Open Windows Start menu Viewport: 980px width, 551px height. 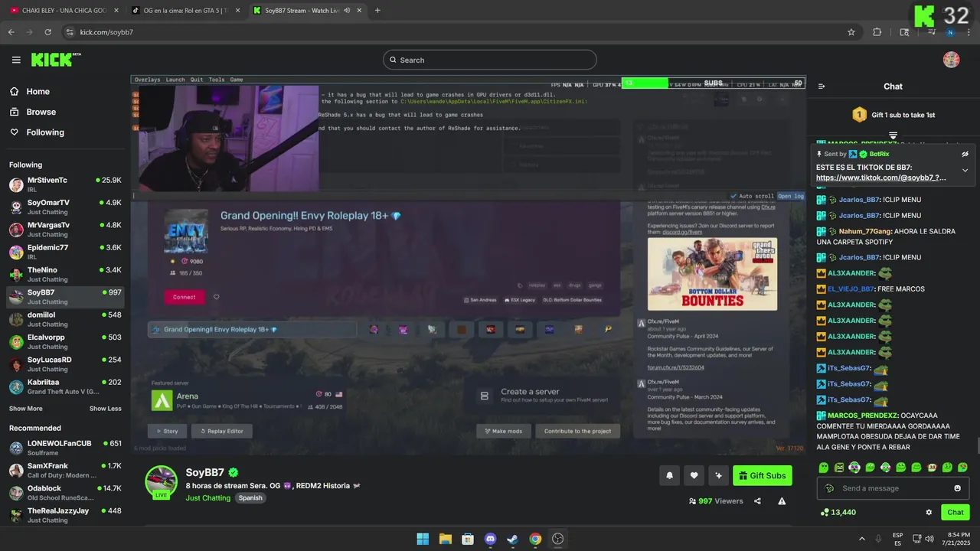[x=423, y=539]
